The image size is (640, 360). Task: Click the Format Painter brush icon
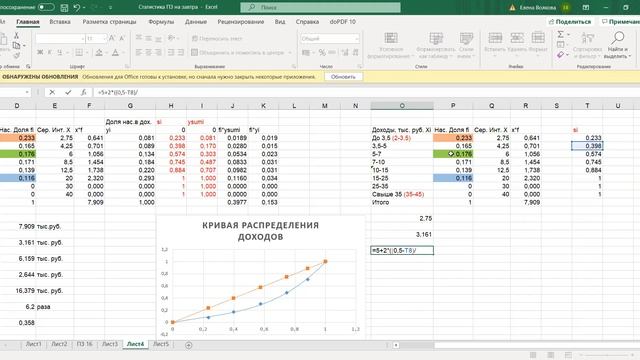pyautogui.click(x=16, y=55)
